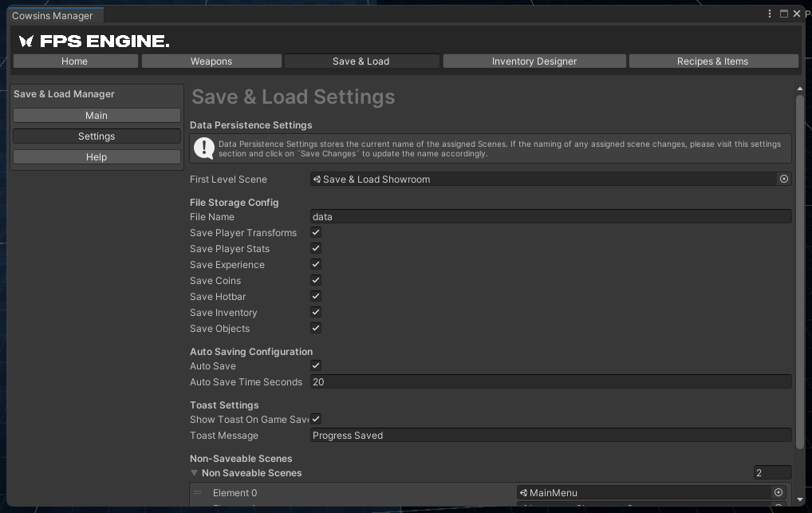Click scrollbar up arrow

click(800, 89)
